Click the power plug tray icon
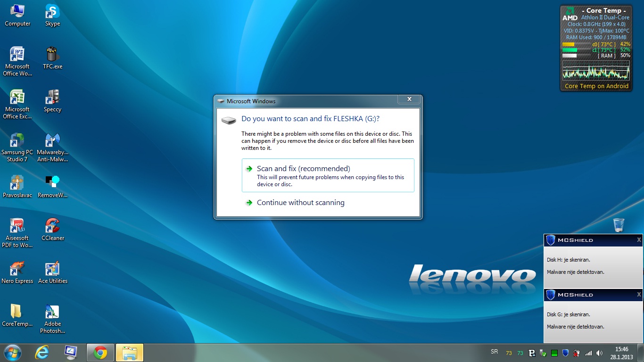644x362 pixels. pyautogui.click(x=577, y=353)
